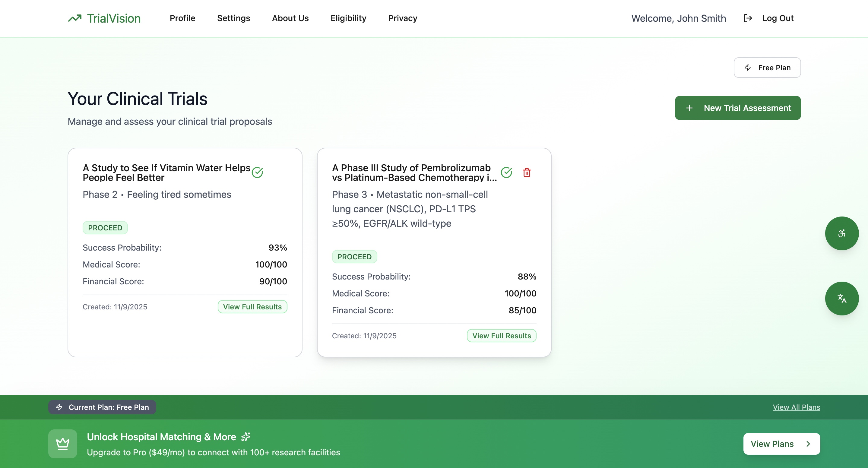
Task: Click the Log Out arrow icon
Action: point(748,18)
